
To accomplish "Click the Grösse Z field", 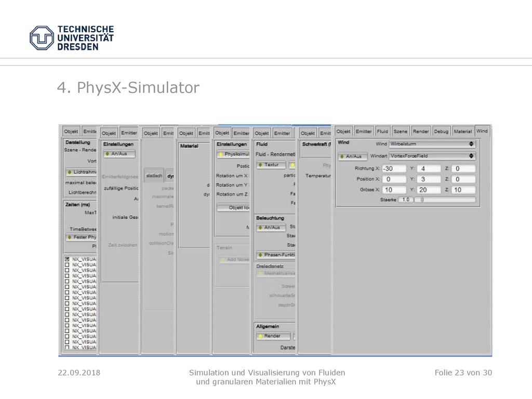I will [463, 190].
